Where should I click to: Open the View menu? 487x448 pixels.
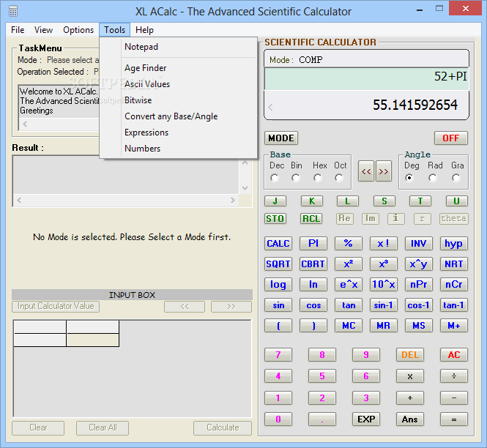click(43, 30)
